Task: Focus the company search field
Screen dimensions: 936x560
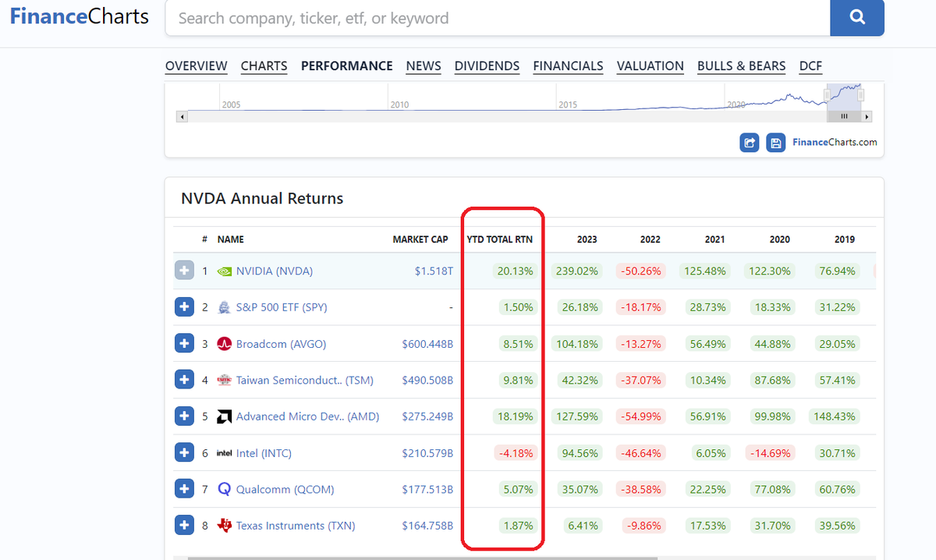Action: [498, 18]
